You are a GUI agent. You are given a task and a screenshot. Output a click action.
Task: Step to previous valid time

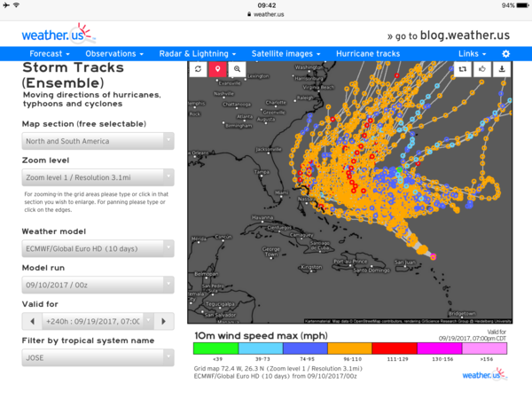(32, 321)
